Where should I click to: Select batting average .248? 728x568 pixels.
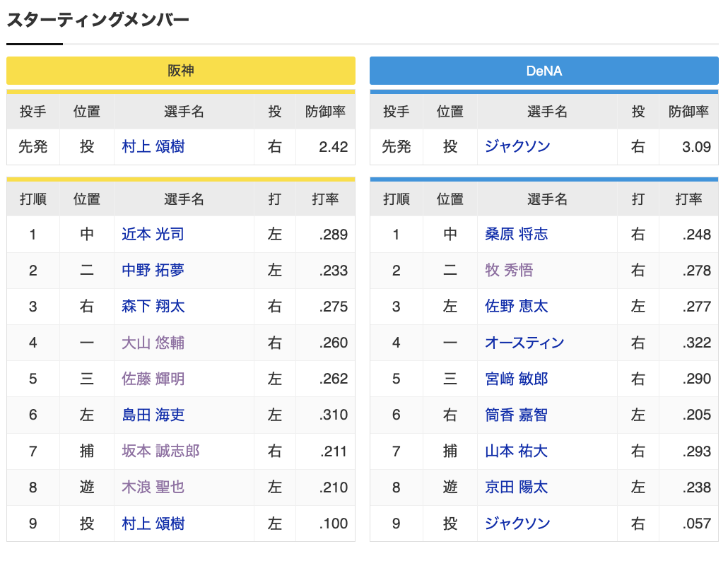coord(696,235)
